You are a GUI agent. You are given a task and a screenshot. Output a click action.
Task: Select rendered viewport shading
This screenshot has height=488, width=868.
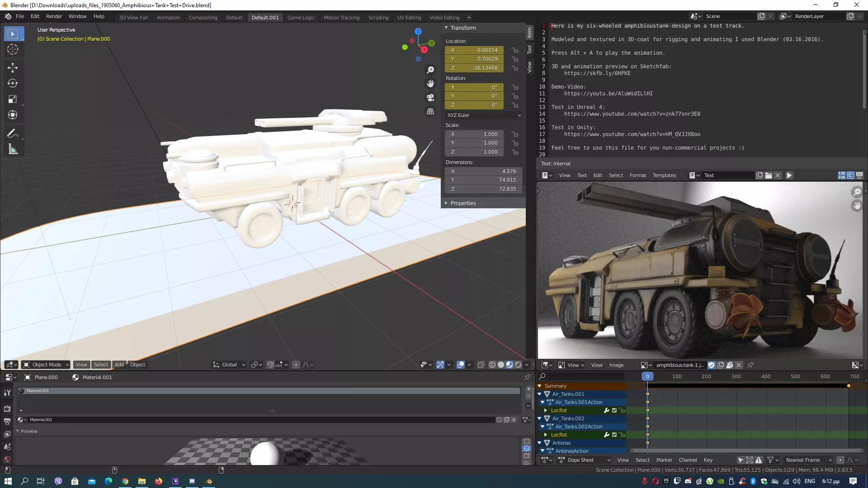coord(519,365)
